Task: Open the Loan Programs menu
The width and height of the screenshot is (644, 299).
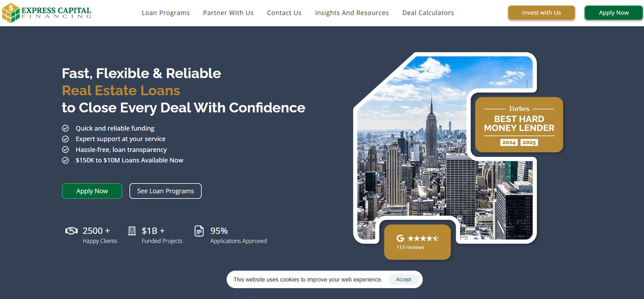Action: click(x=165, y=13)
